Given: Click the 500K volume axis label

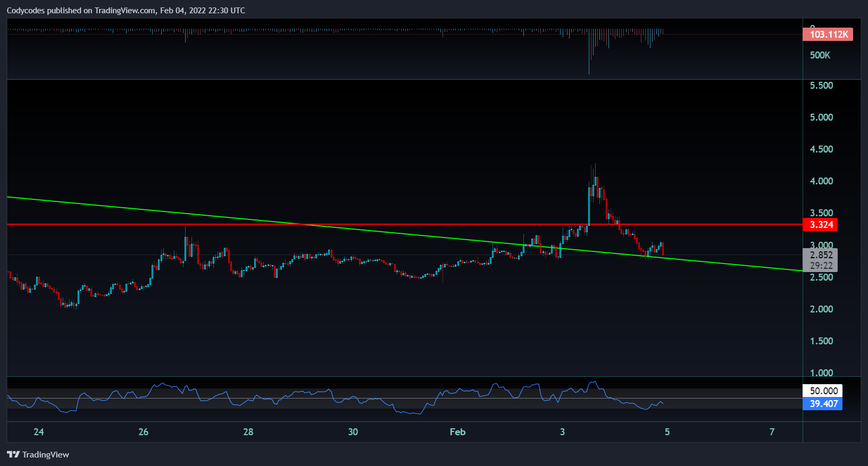Looking at the screenshot, I should coord(820,55).
